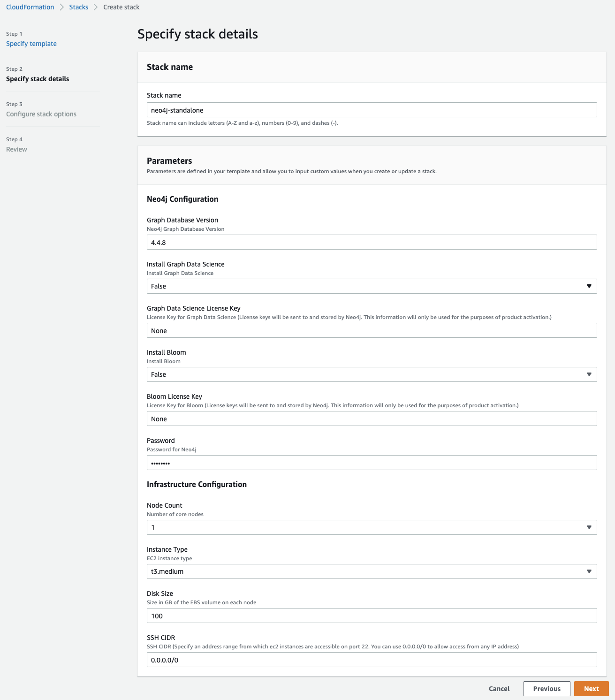This screenshot has height=700, width=615.
Task: Open the Install Graph Data Science dropdown
Action: pyautogui.click(x=372, y=286)
